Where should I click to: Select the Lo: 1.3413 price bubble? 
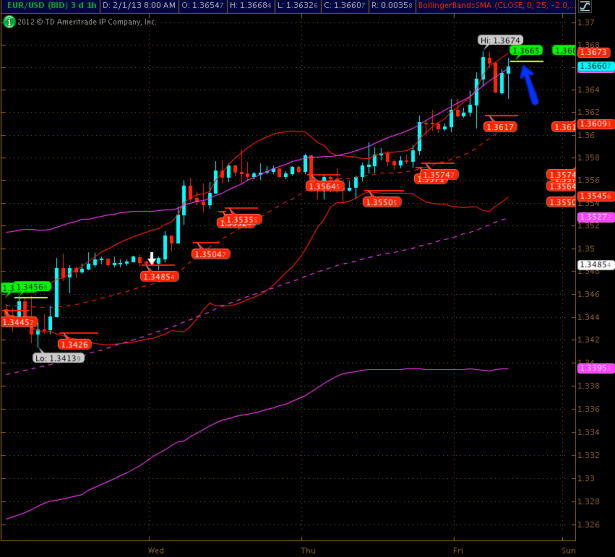(x=57, y=357)
